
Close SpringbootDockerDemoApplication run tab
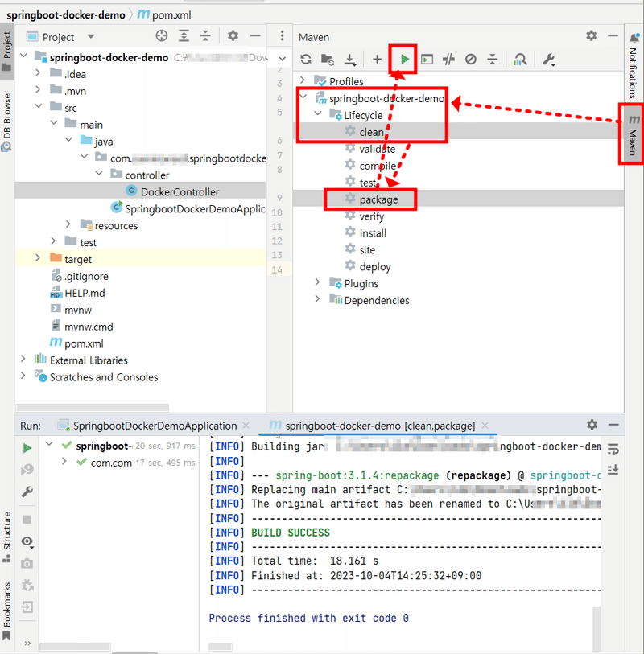pyautogui.click(x=246, y=426)
